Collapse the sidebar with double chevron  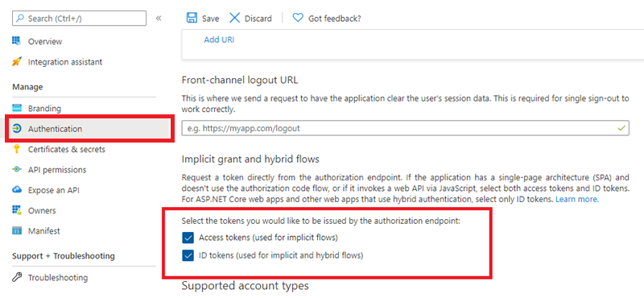(159, 18)
